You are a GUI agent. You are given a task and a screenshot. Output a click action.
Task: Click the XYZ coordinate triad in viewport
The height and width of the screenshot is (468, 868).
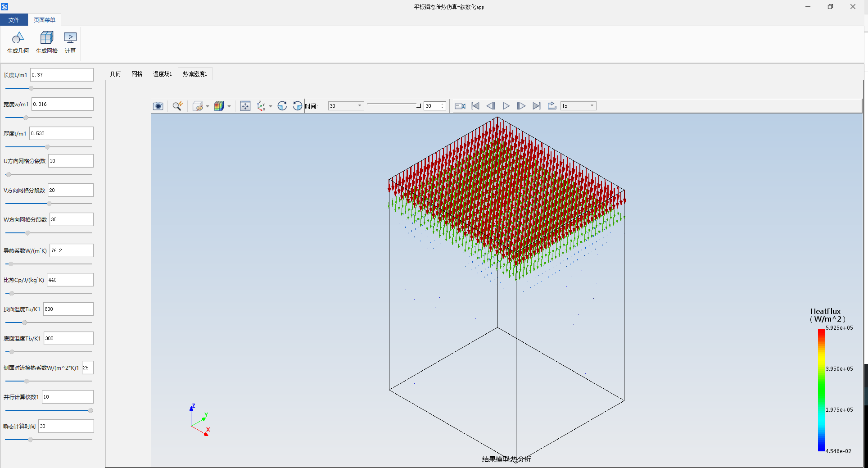(x=199, y=420)
